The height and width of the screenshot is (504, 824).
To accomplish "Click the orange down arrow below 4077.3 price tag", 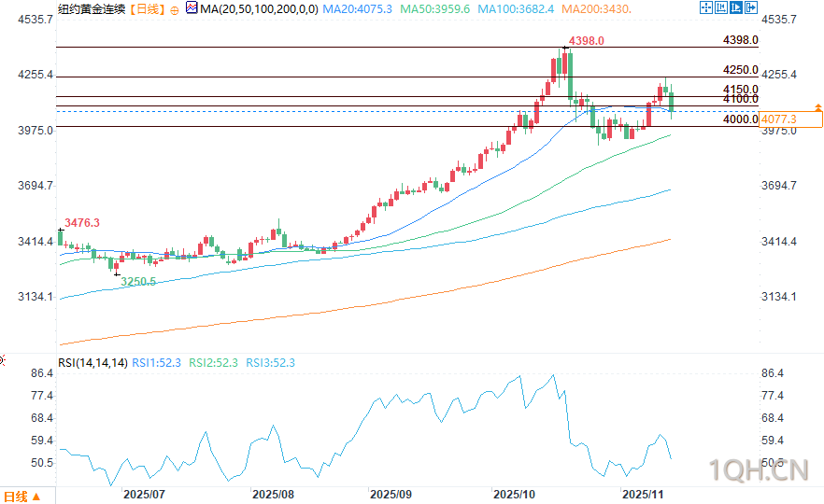I will tap(818, 130).
